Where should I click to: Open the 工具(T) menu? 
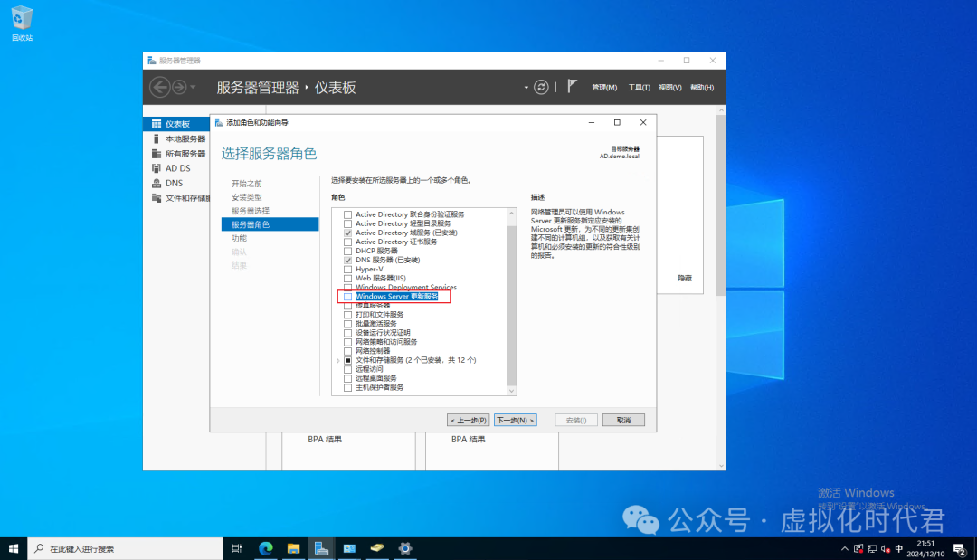[640, 87]
